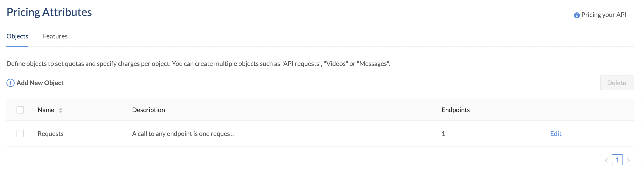
Task: Click the Add New Object label
Action: (40, 83)
